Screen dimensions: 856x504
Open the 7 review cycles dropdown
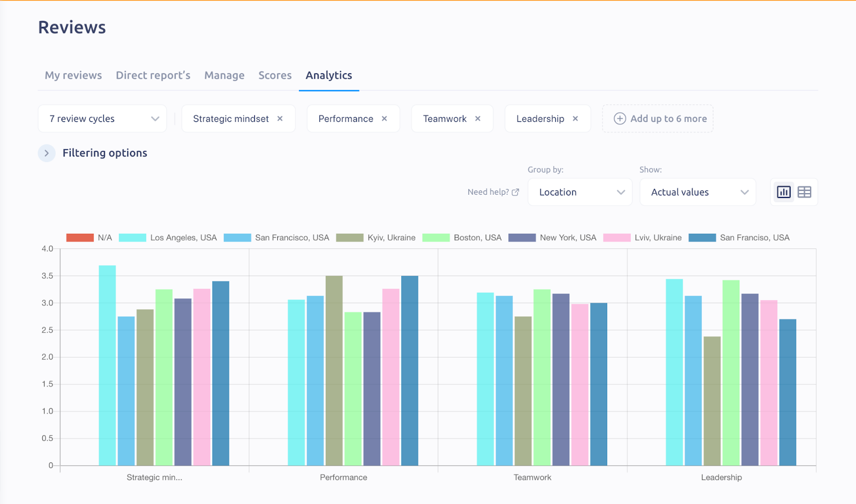102,118
